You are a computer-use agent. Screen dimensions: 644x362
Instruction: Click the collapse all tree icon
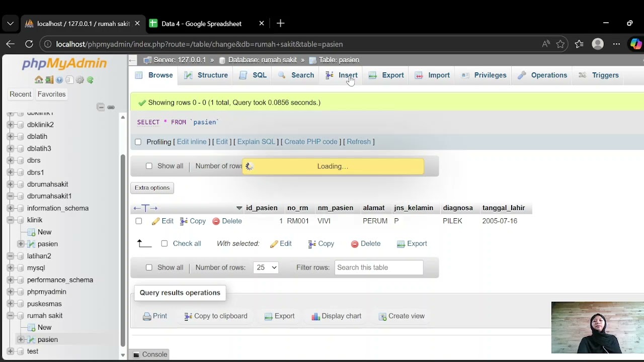(x=101, y=107)
